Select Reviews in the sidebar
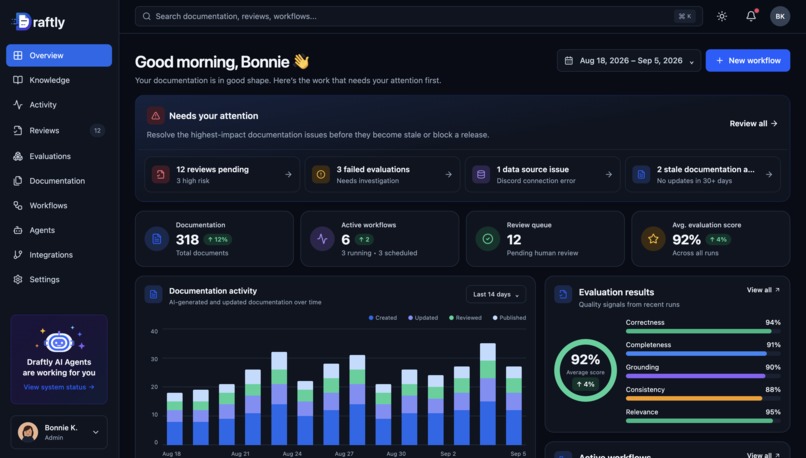 (59, 131)
